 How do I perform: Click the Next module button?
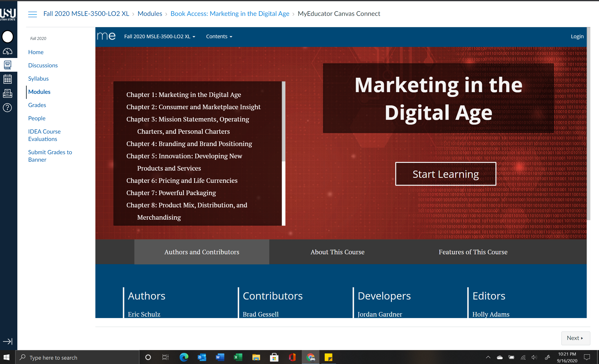pyautogui.click(x=575, y=338)
